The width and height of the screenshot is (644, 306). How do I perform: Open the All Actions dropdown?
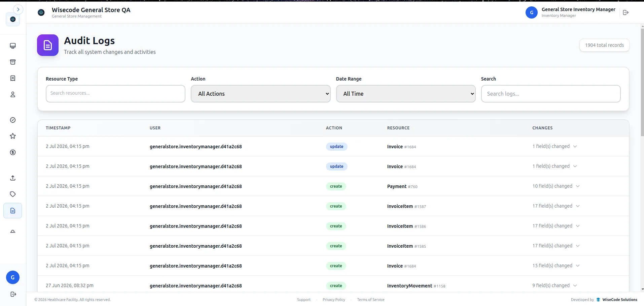[x=261, y=94]
